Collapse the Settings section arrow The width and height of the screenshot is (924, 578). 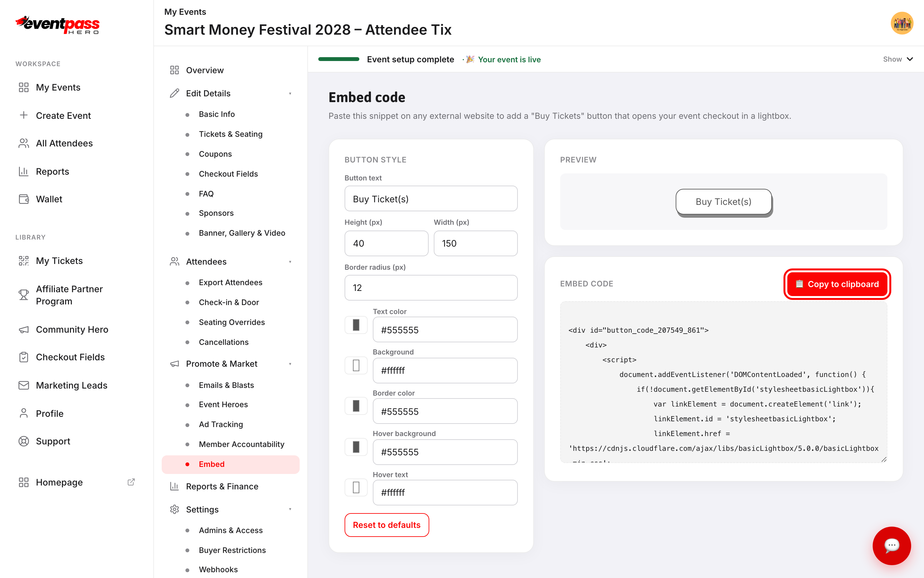click(290, 509)
